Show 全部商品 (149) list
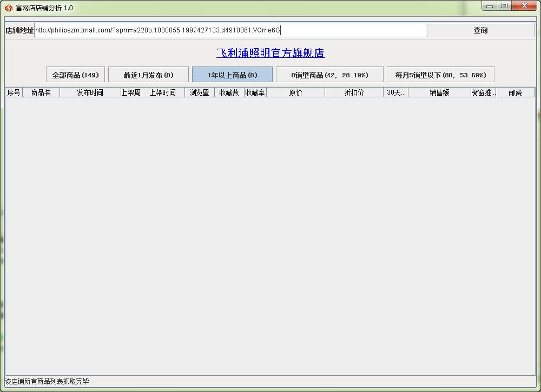 [76, 75]
